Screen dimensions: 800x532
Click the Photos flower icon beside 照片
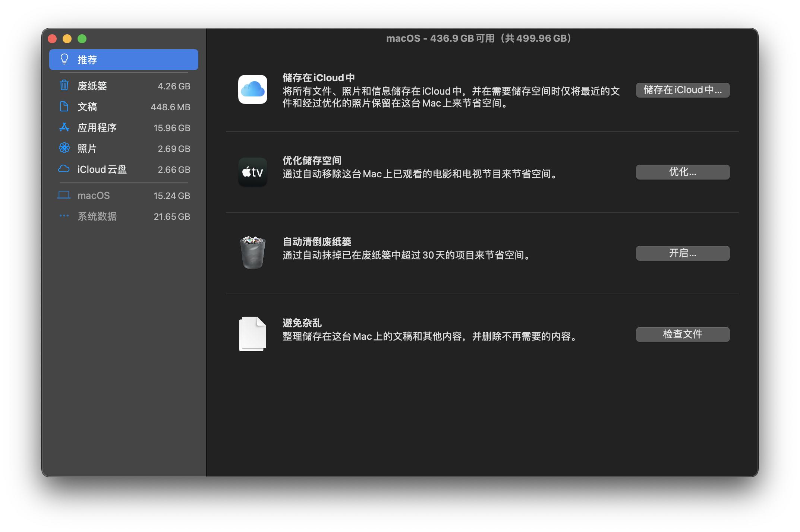64,148
